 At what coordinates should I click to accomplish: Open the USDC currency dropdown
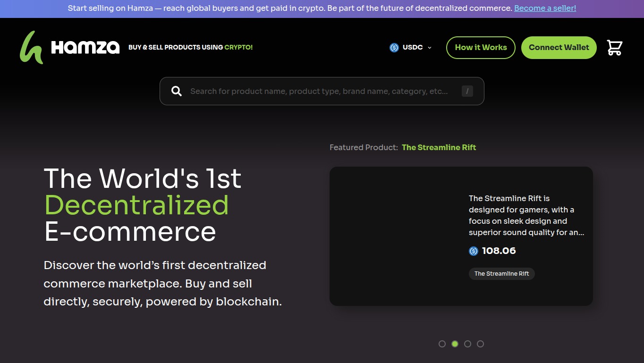(x=410, y=47)
